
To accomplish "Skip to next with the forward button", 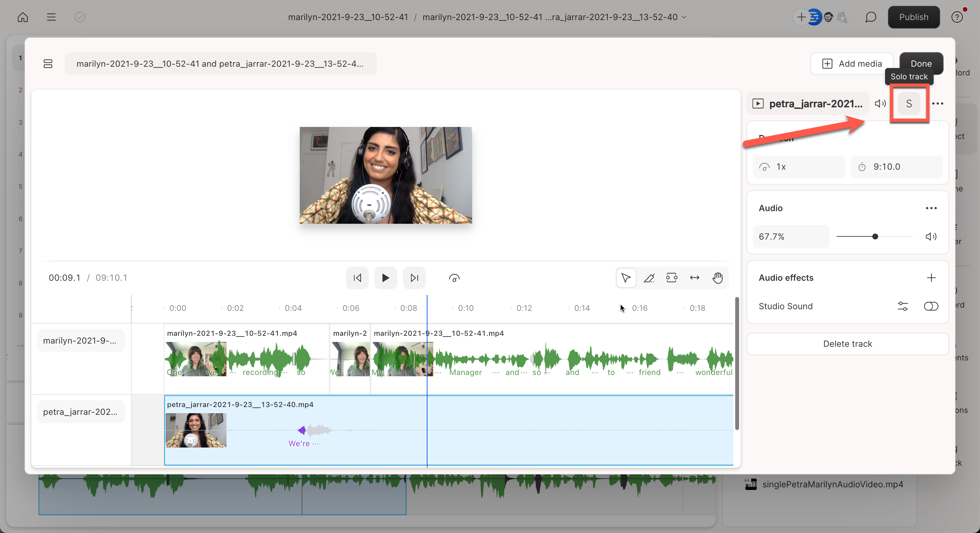I will click(414, 278).
